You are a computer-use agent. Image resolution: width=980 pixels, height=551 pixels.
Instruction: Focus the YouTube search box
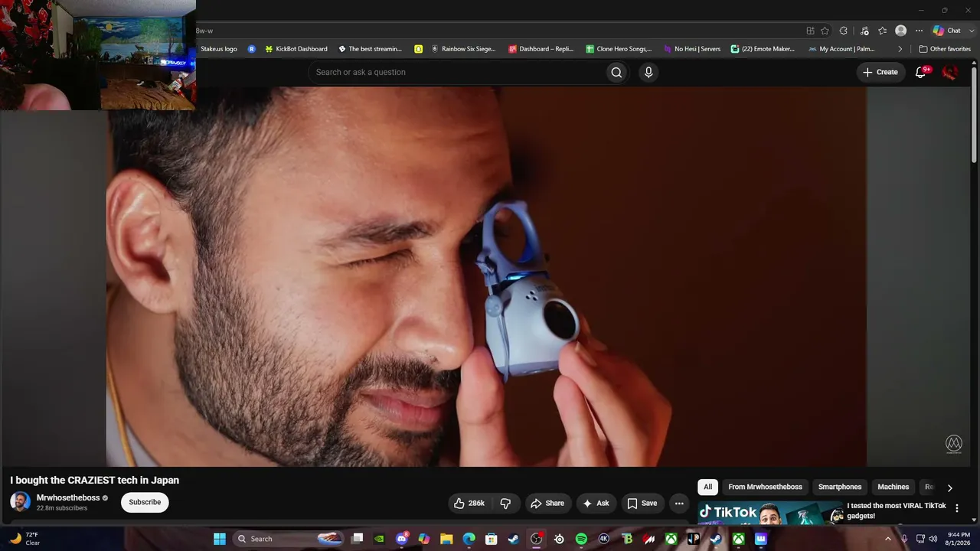coord(456,72)
